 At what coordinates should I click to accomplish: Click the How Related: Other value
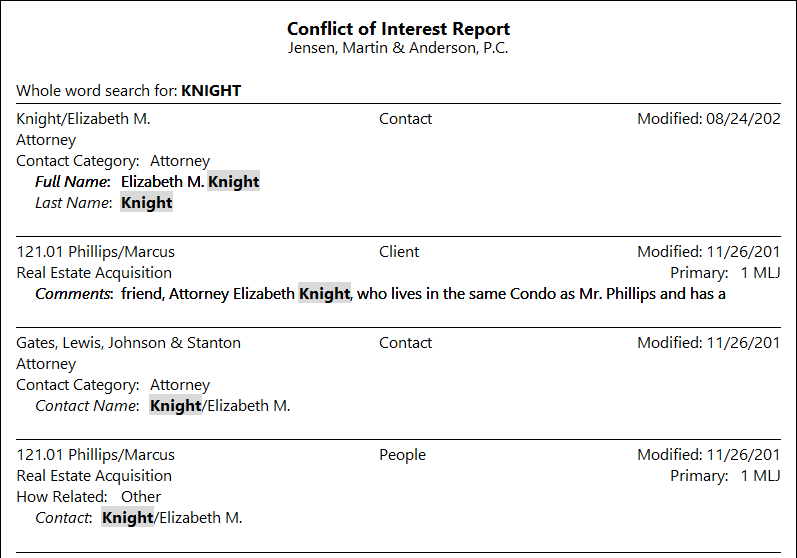(x=141, y=497)
